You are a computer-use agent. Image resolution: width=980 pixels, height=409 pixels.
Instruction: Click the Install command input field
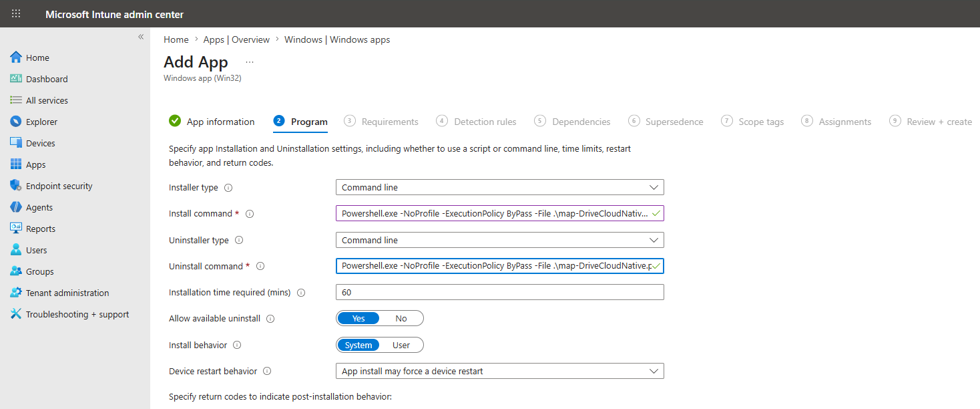(500, 213)
